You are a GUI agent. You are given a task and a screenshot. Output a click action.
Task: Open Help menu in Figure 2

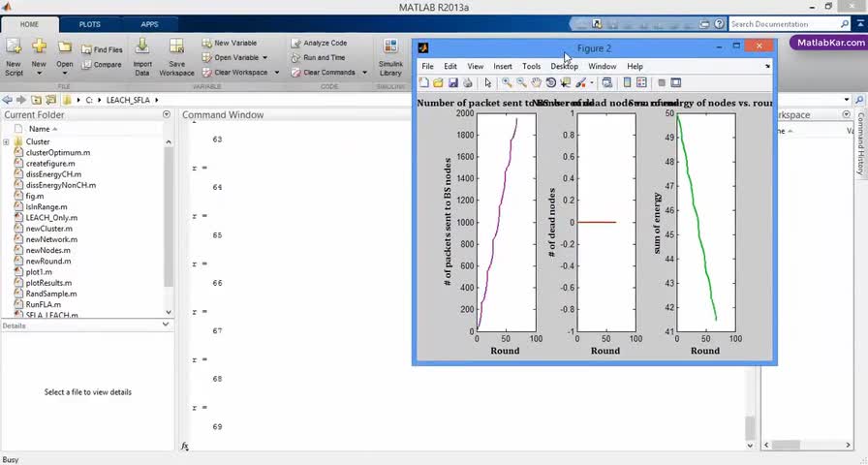[635, 67]
